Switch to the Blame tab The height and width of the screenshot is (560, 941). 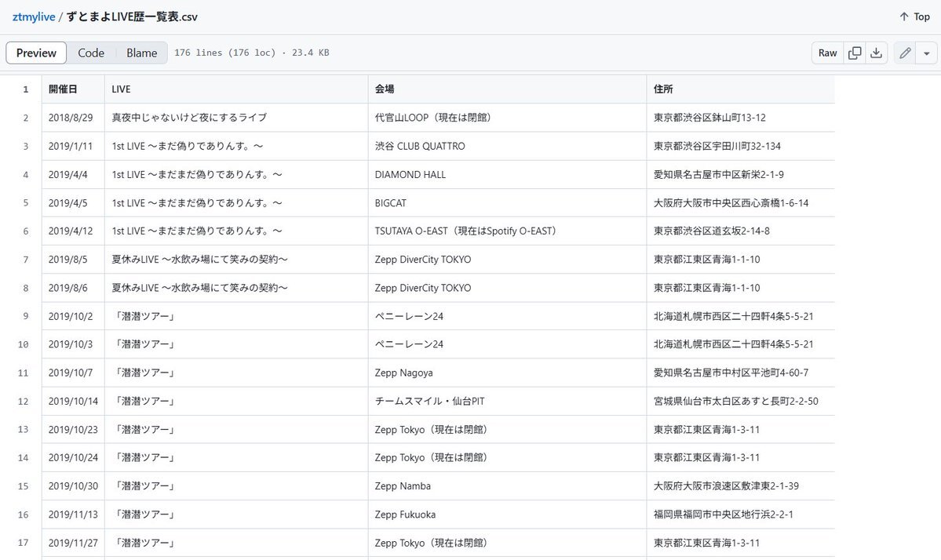point(141,53)
